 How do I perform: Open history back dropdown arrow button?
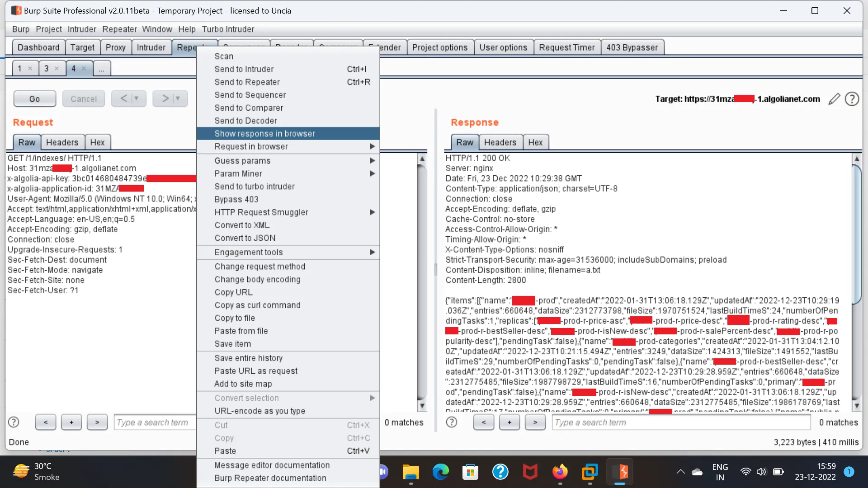tap(136, 99)
